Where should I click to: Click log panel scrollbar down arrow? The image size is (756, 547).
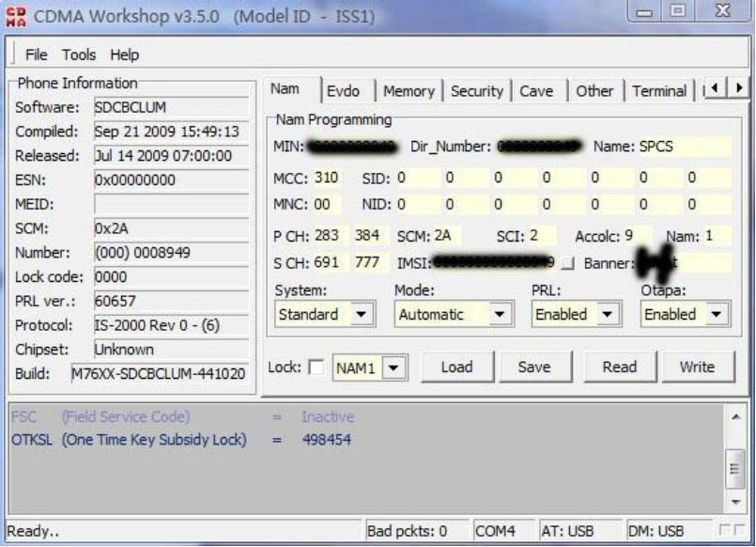coord(735,502)
